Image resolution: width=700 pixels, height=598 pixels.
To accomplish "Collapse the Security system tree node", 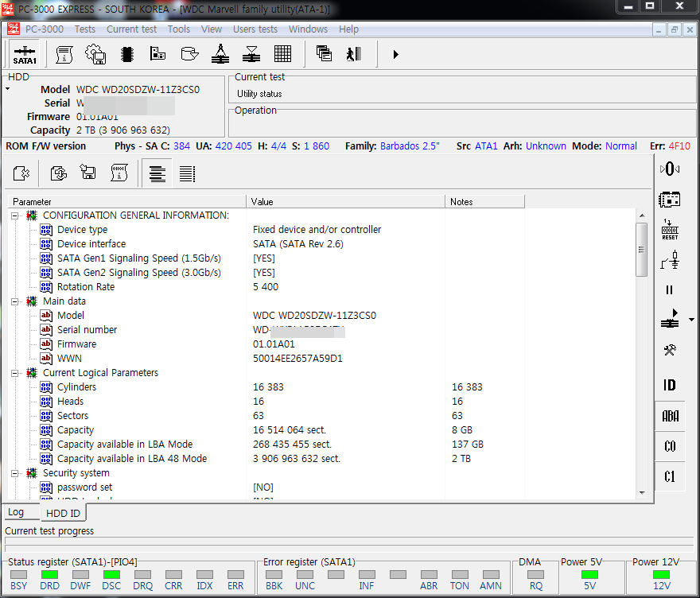I will [x=15, y=473].
